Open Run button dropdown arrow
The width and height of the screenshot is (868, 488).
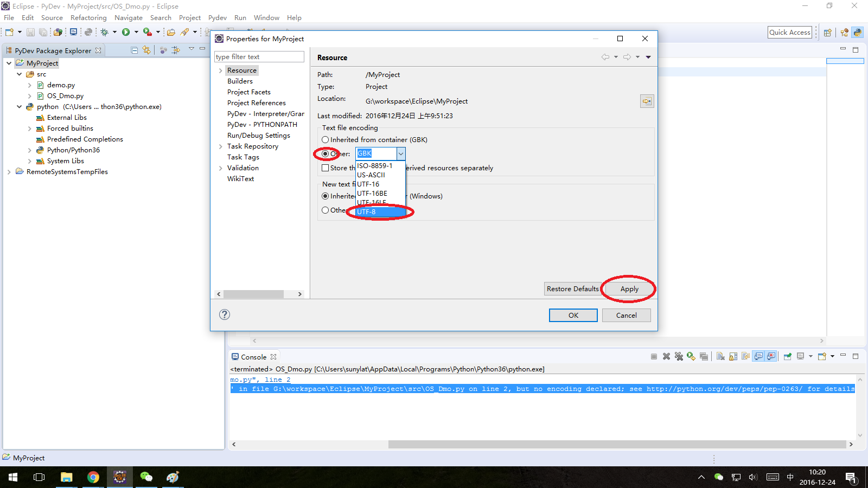point(136,33)
